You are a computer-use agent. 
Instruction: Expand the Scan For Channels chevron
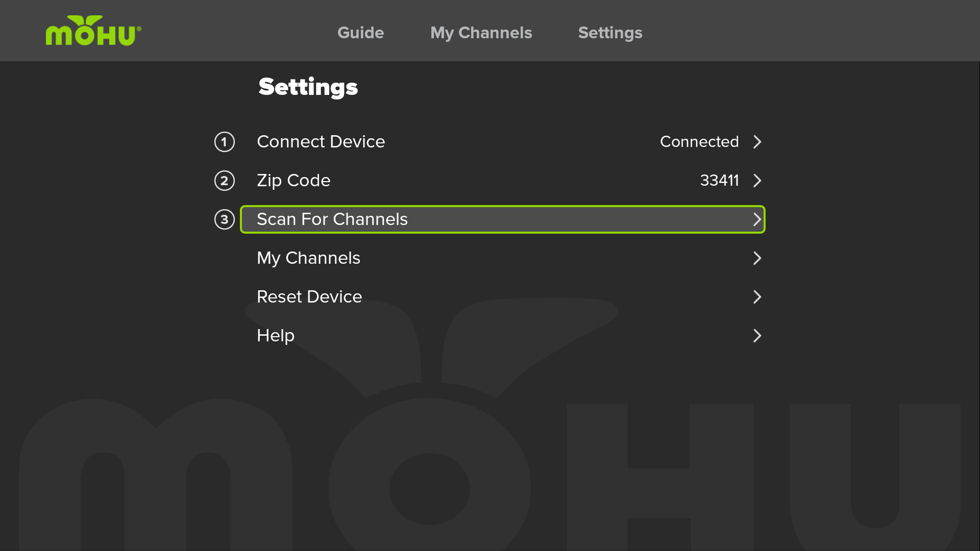[x=757, y=219]
